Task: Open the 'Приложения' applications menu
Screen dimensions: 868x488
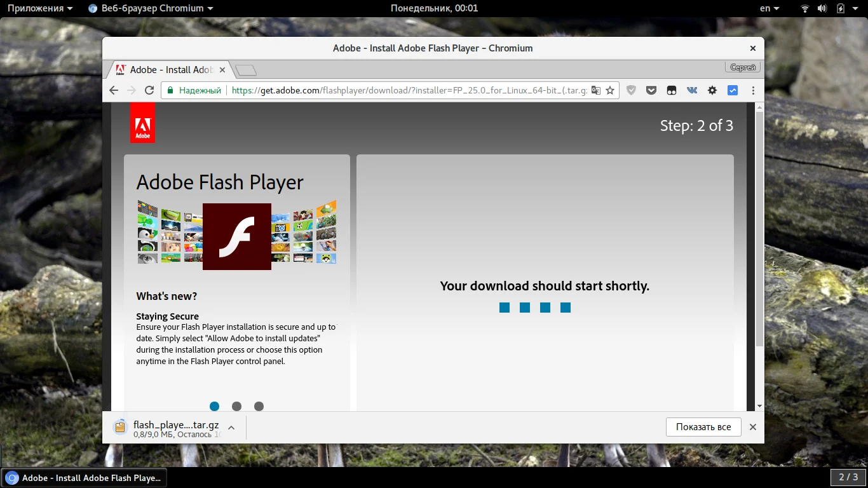Action: pyautogui.click(x=40, y=8)
